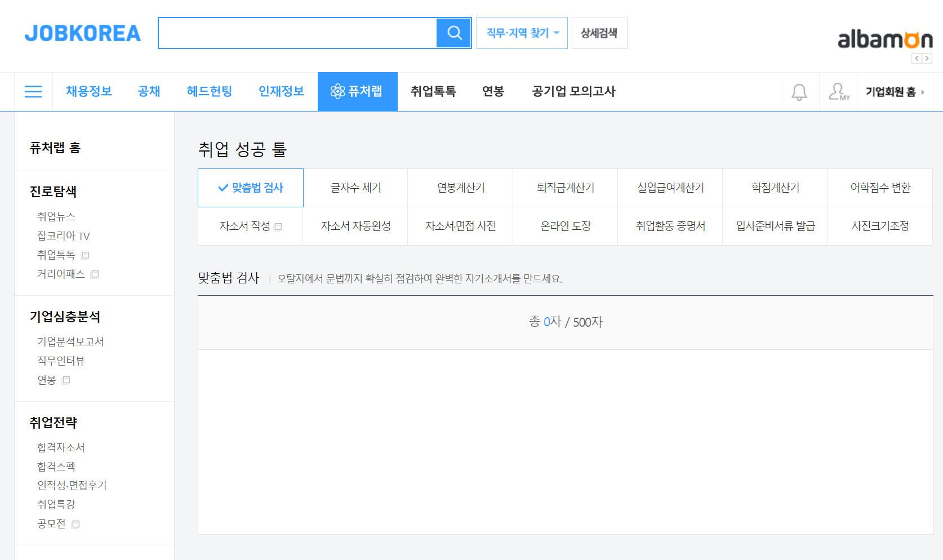Image resolution: width=943 pixels, height=560 pixels.
Task: Focus the main search input field
Action: (x=297, y=33)
